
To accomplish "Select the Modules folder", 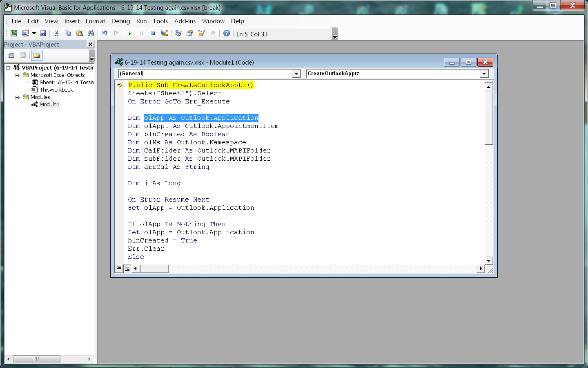I will (x=40, y=97).
